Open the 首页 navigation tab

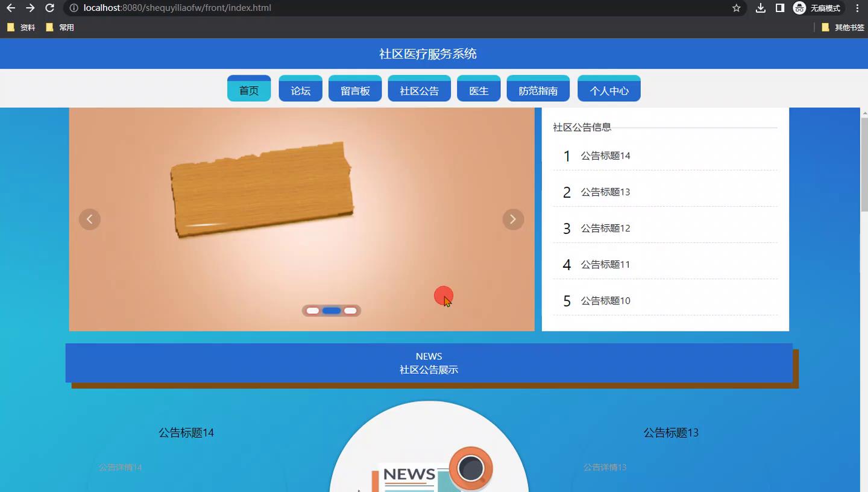point(249,88)
